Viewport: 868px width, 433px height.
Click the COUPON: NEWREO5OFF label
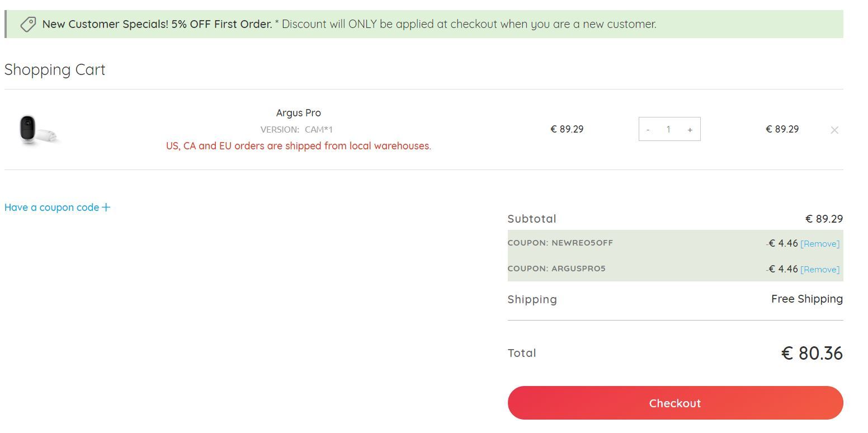coord(560,243)
